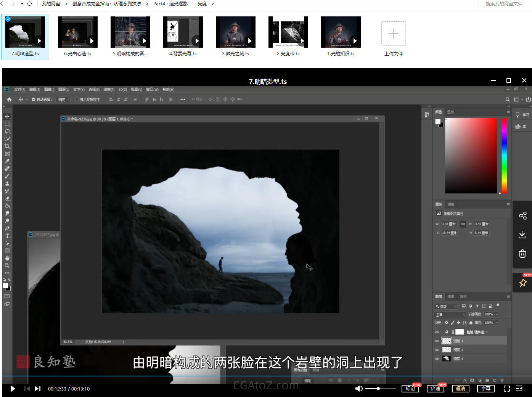
Task: Select the Type (T) tool
Action: pos(7,236)
